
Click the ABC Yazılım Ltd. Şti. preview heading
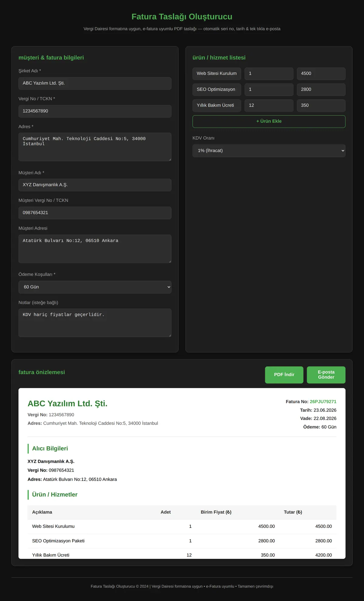click(68, 404)
